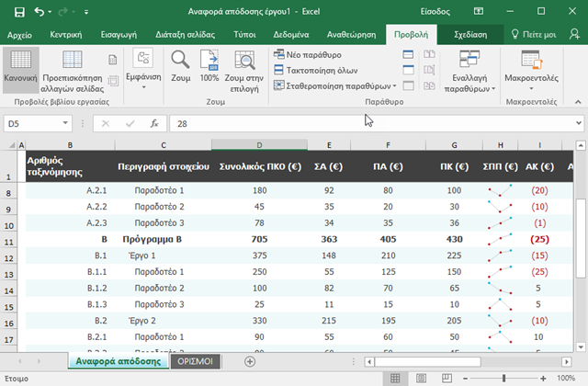
Task: Open the share/account person icon
Action: tap(574, 35)
